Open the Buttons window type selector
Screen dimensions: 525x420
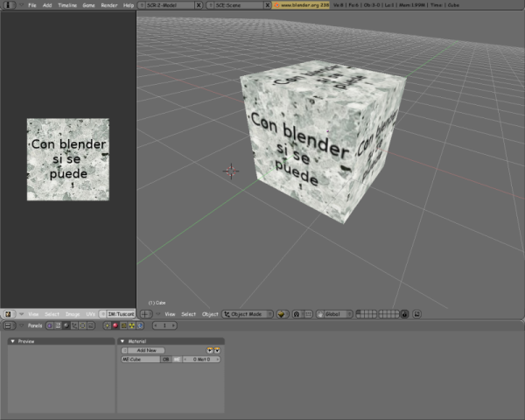coord(9,325)
